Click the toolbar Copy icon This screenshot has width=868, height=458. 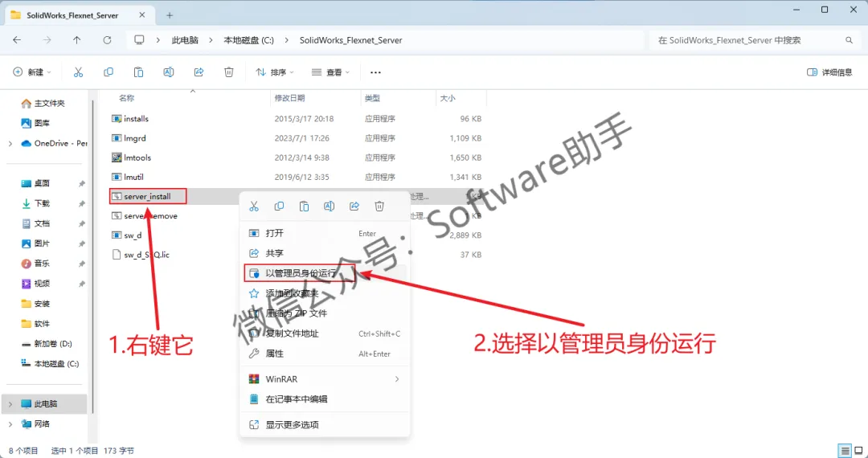pos(108,72)
